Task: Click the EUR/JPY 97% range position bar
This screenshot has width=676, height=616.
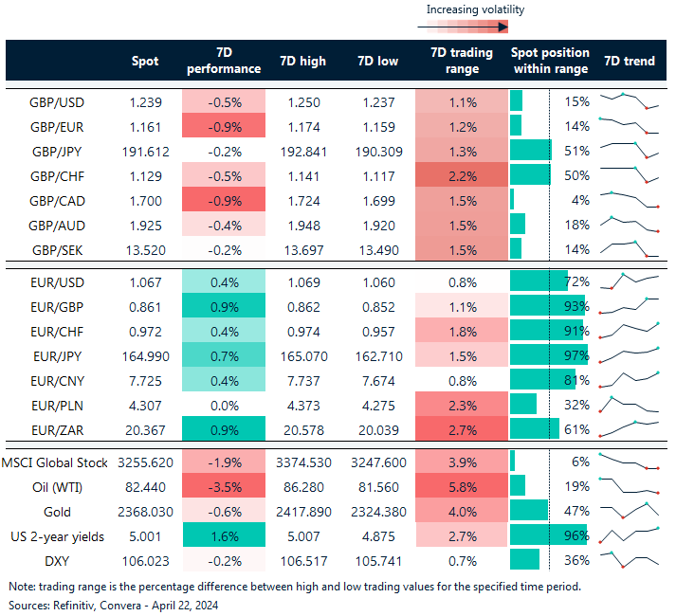Action: point(548,355)
